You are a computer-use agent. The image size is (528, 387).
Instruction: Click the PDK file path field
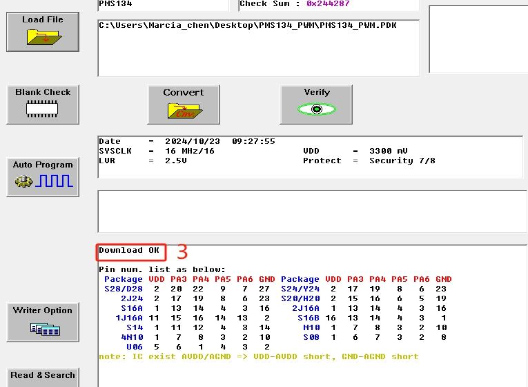coord(259,48)
